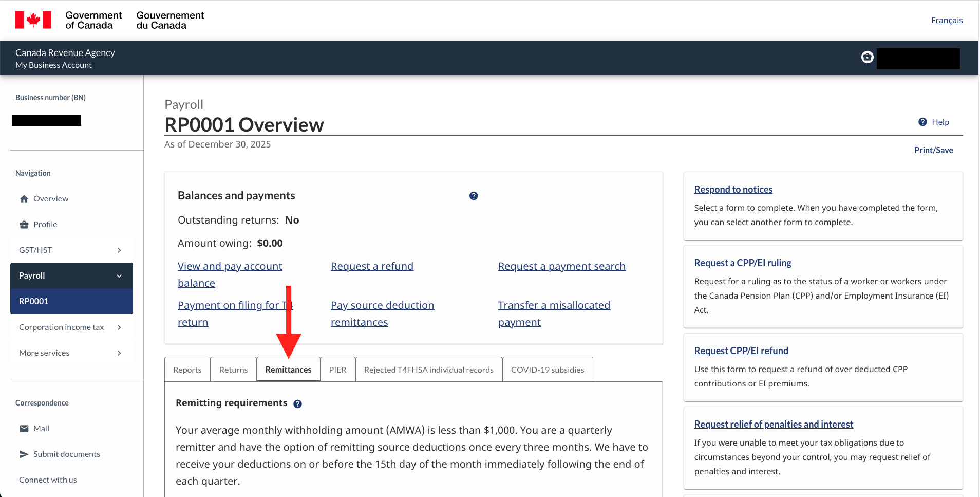Click the Mail envelope icon
The height and width of the screenshot is (497, 980).
pos(24,429)
